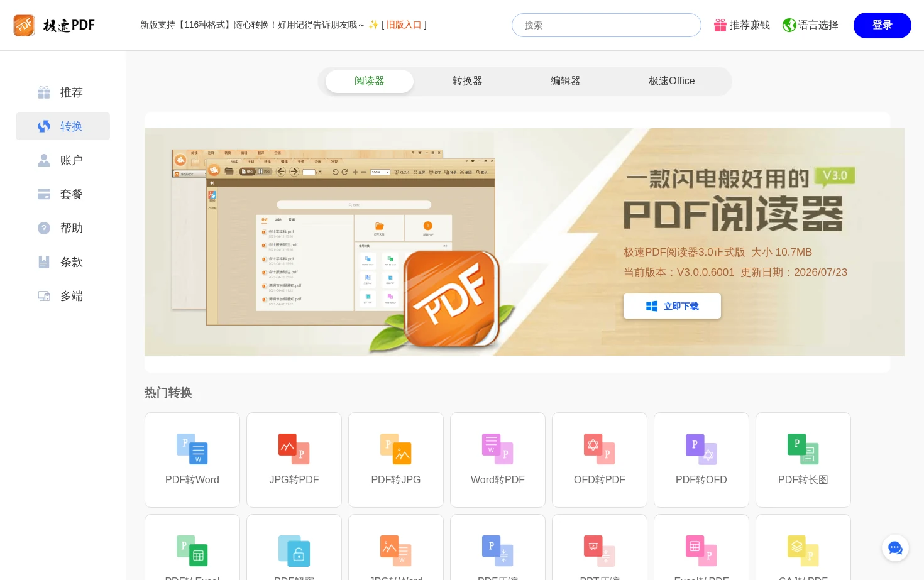Viewport: 924px width, 580px height.
Task: Click the 推荐赚钱 text link
Action: (750, 25)
